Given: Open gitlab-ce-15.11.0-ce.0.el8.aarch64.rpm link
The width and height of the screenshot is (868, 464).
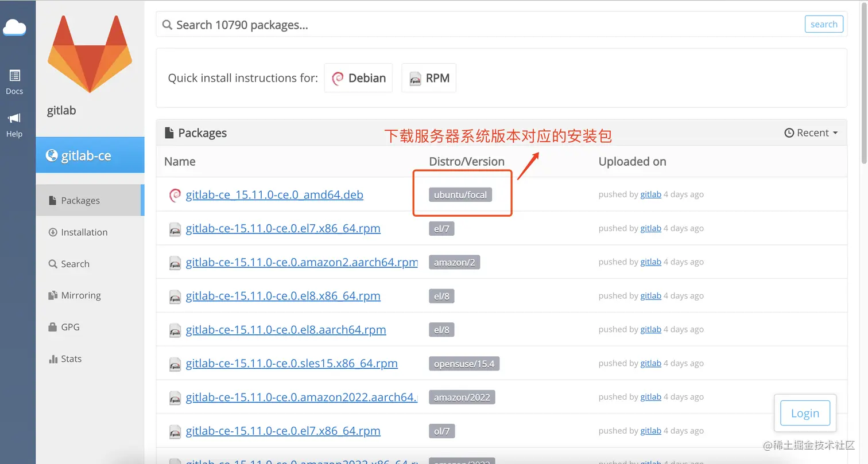Looking at the screenshot, I should tap(286, 330).
